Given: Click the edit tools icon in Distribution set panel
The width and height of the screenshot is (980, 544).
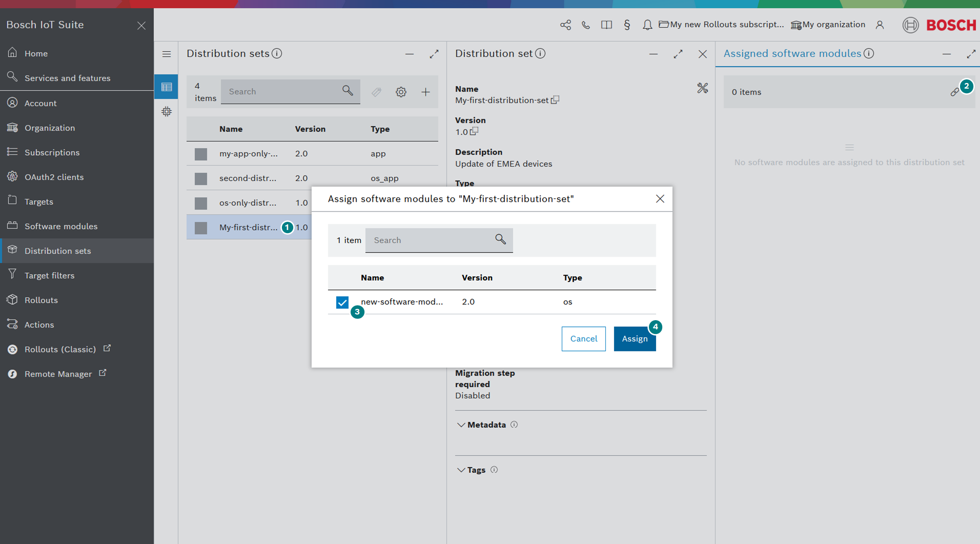Looking at the screenshot, I should (702, 88).
